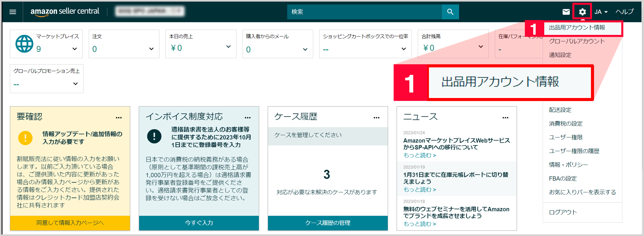Open the hamburger navigation menu
Viewport: 644px width, 236px height.
pos(13,12)
